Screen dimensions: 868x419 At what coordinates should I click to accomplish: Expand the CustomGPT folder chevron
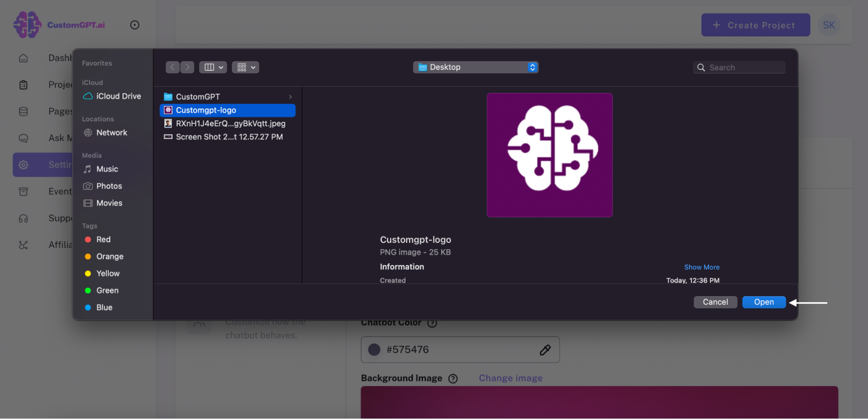[290, 97]
